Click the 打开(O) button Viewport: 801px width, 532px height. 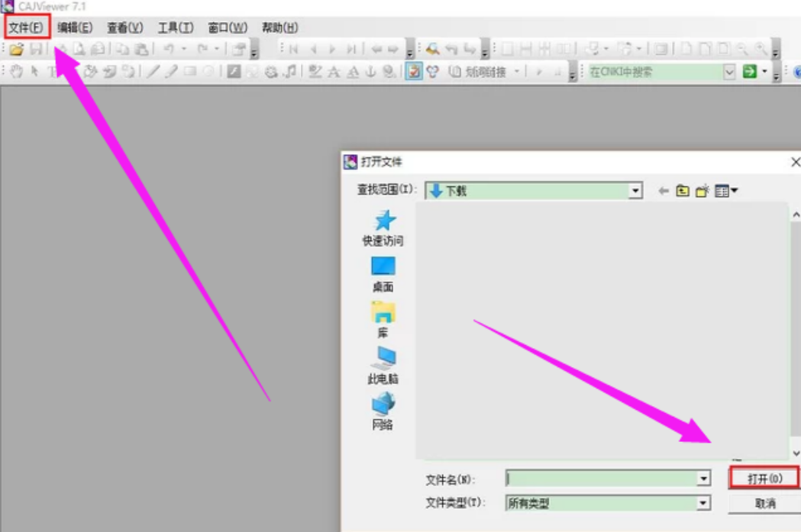point(764,479)
